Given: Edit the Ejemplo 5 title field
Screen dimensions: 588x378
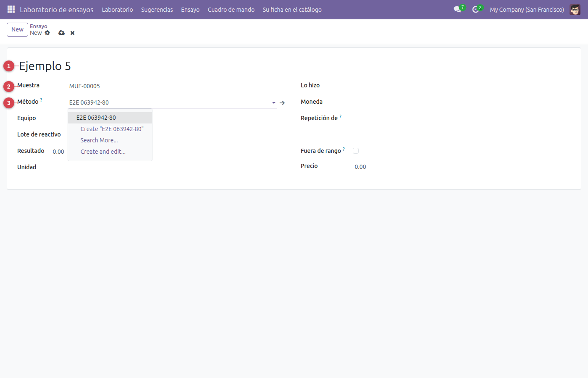Looking at the screenshot, I should click(45, 66).
